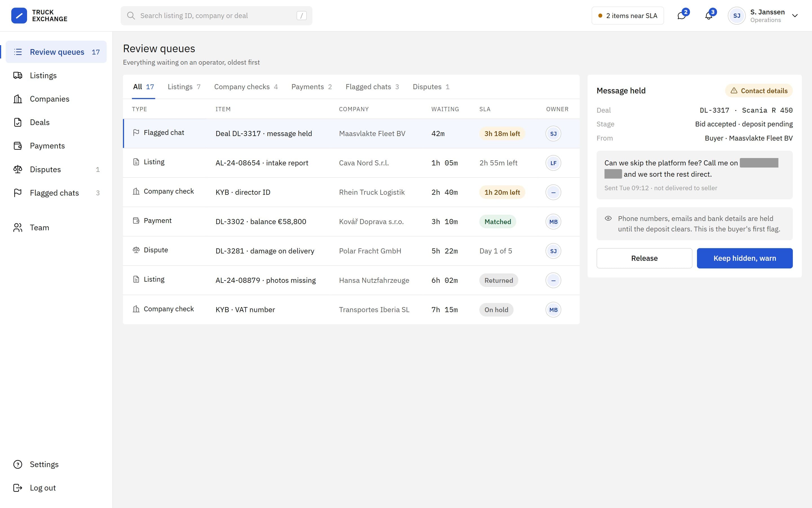Open Companies in the sidebar

(x=56, y=99)
